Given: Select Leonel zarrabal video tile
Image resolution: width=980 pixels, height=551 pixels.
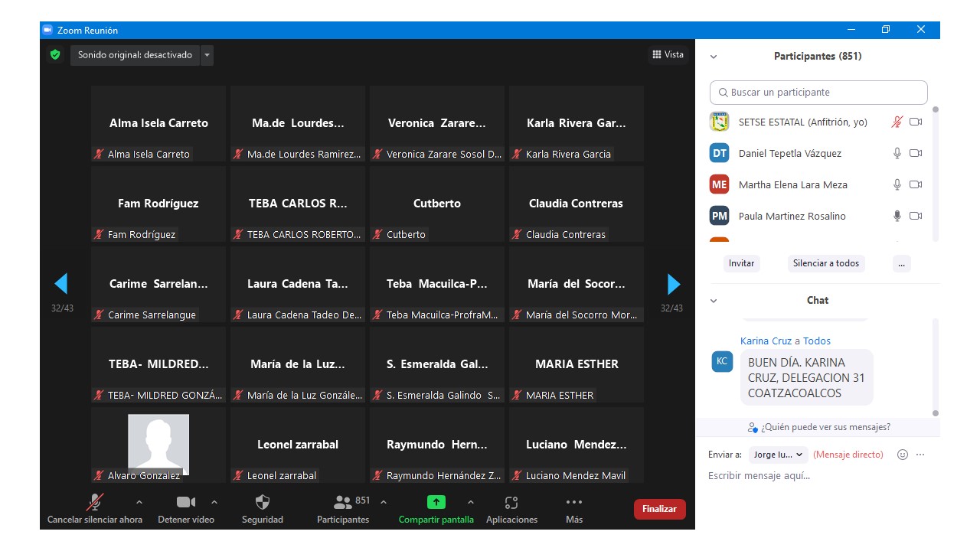Looking at the screenshot, I should point(298,445).
